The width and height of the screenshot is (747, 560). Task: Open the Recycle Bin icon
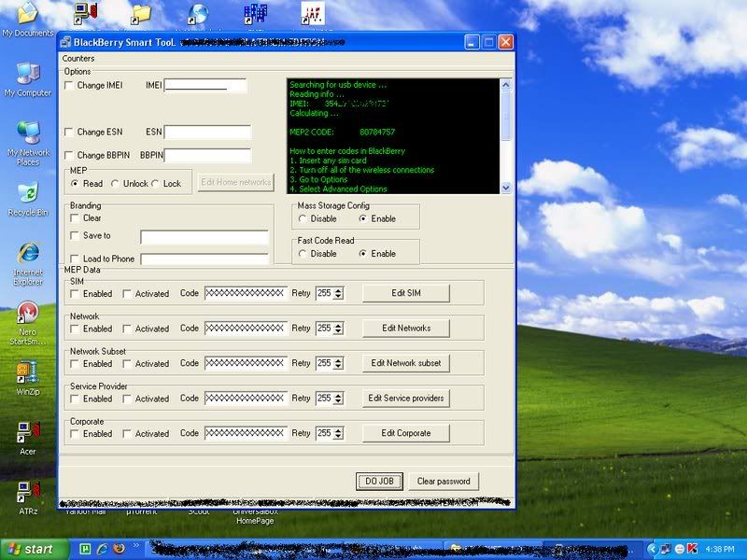(x=28, y=199)
